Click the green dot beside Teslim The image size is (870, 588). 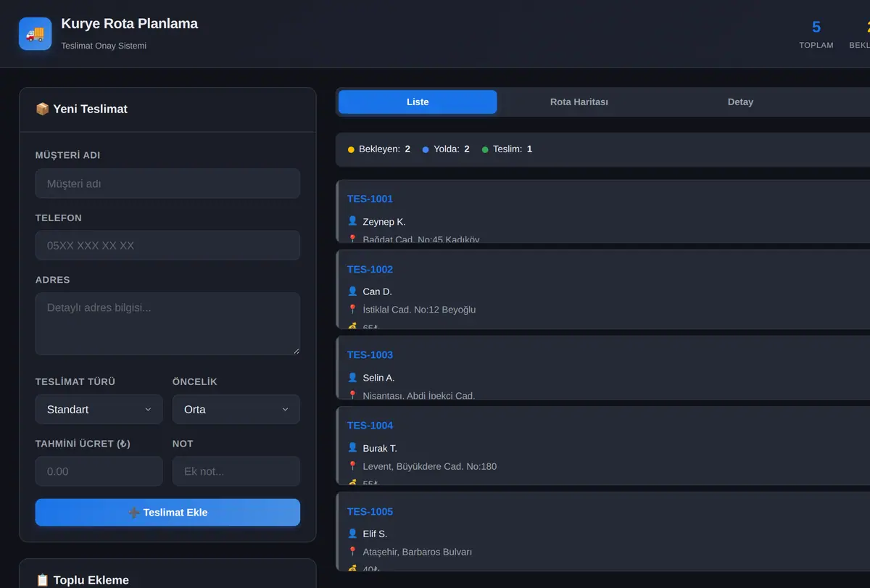tap(485, 149)
